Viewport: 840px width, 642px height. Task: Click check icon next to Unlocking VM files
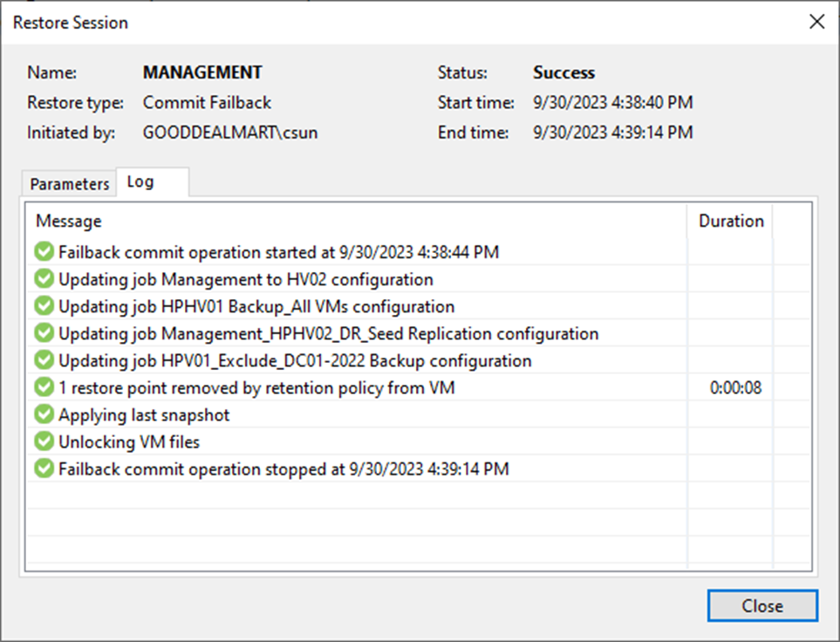44,441
